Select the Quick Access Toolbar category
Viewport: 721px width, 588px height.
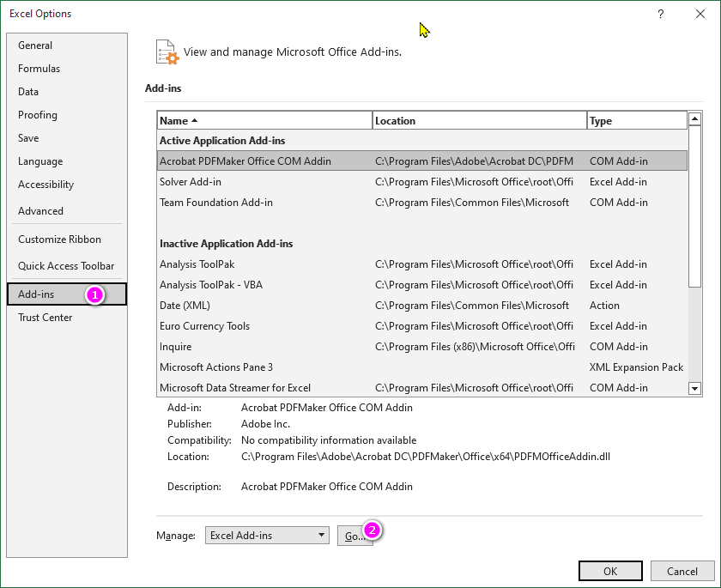click(66, 266)
